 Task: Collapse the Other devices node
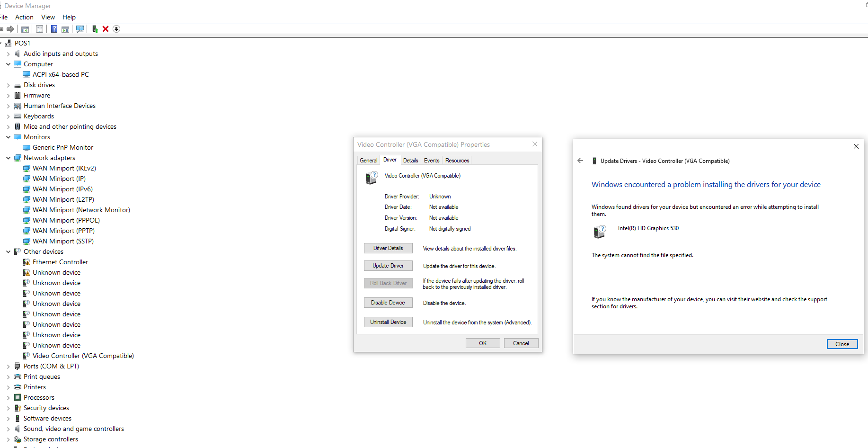tap(8, 252)
